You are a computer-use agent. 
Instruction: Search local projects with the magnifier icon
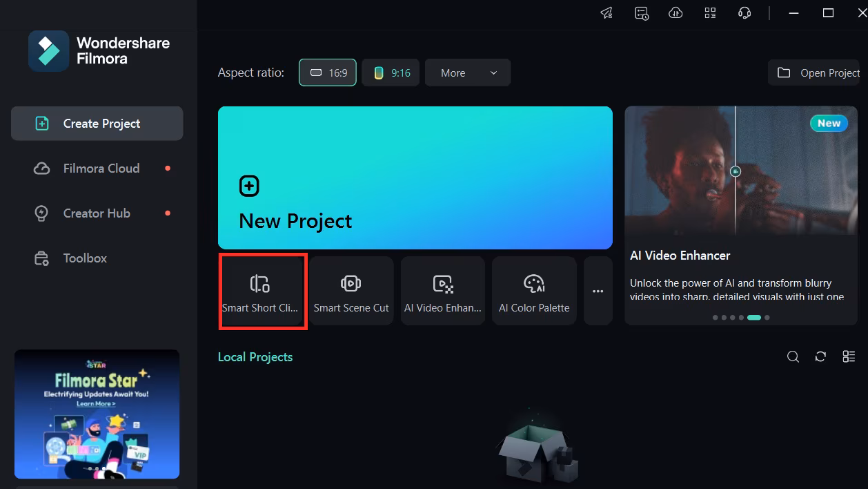[793, 356]
